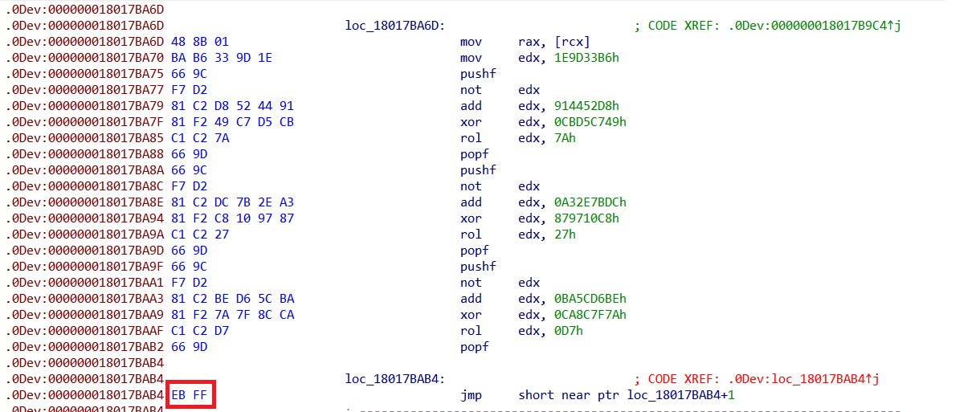Click the XOR constant 0CA8C7F7Ah

pyautogui.click(x=590, y=315)
